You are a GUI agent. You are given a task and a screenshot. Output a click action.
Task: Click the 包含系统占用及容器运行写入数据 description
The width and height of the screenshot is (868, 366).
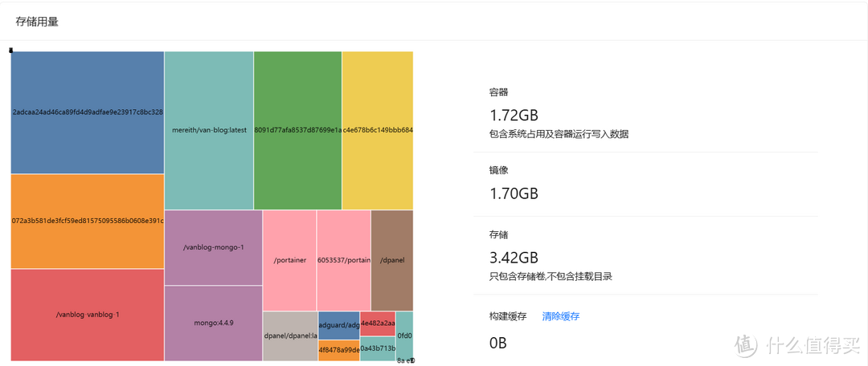coord(559,134)
